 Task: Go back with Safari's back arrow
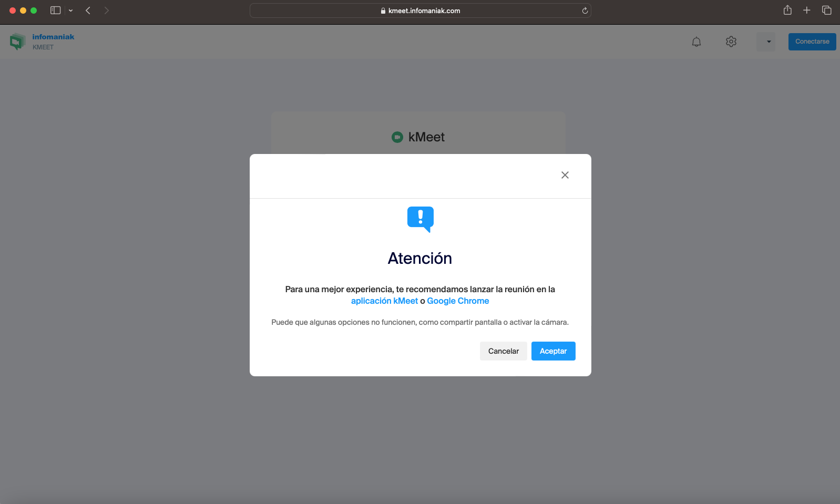click(88, 11)
